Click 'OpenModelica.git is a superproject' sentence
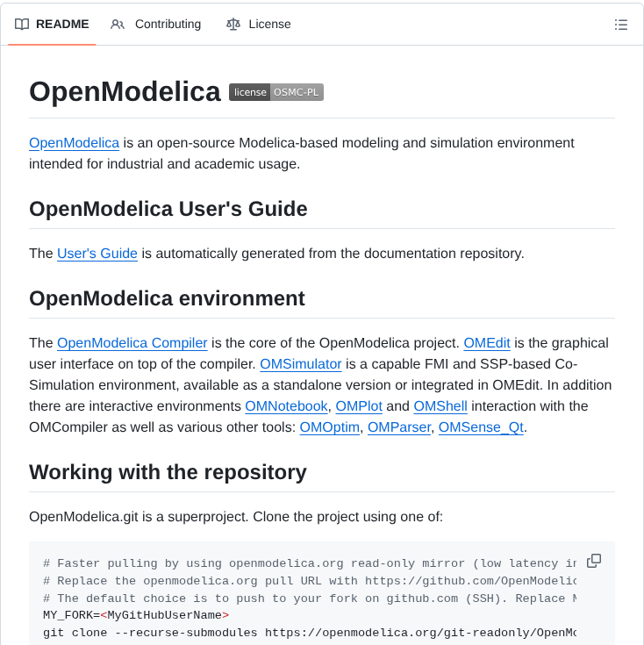Viewport: 644px width, 645px height. click(236, 517)
